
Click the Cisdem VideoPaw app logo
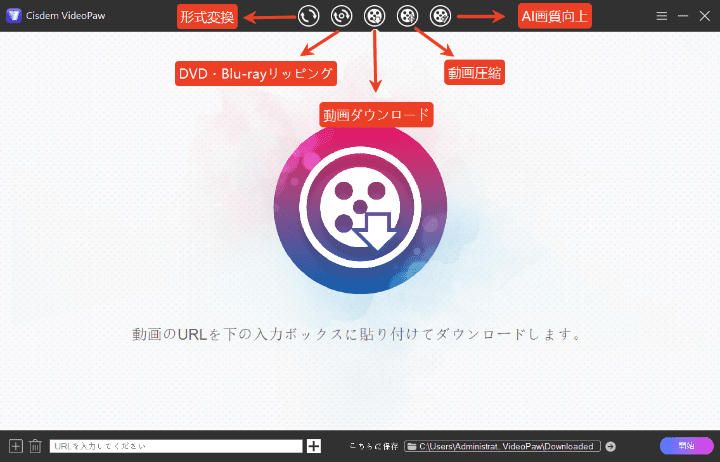tap(14, 16)
